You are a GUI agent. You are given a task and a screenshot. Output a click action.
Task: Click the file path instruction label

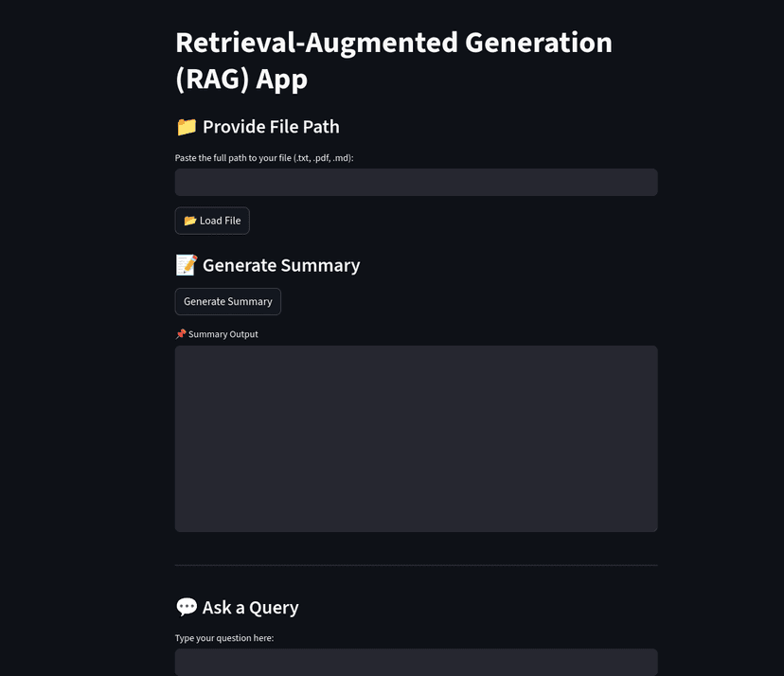coord(263,158)
